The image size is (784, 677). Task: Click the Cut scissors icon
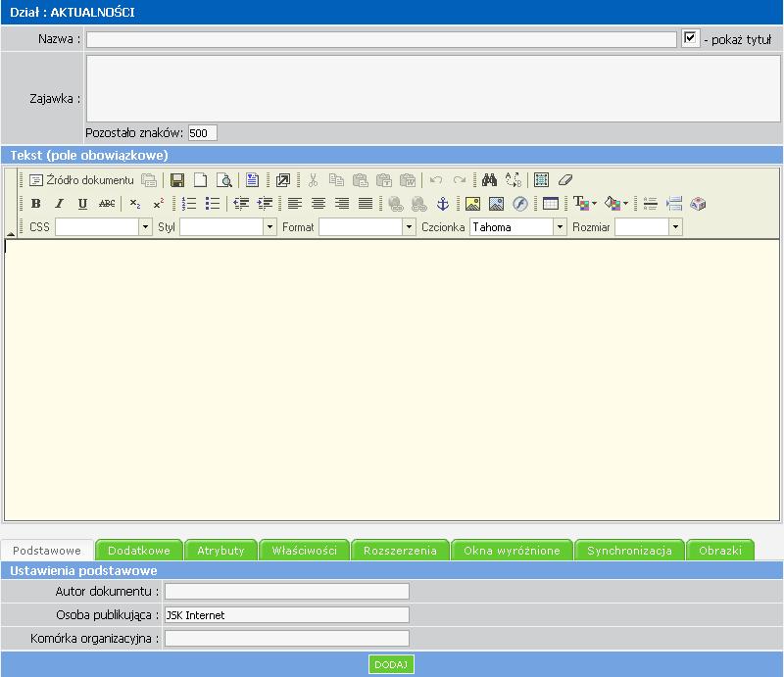[x=313, y=180]
